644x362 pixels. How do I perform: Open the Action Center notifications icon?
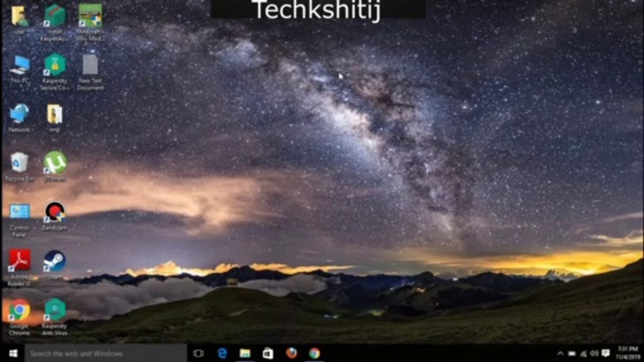pos(606,353)
